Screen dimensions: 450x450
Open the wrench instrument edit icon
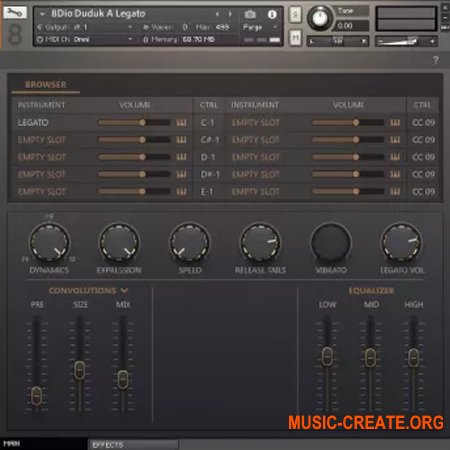15,13
